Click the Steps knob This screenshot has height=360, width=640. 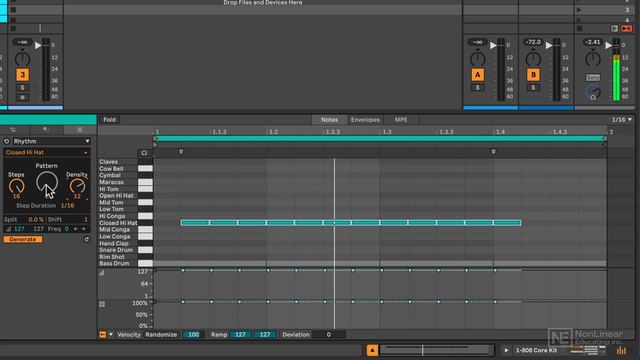[16, 187]
